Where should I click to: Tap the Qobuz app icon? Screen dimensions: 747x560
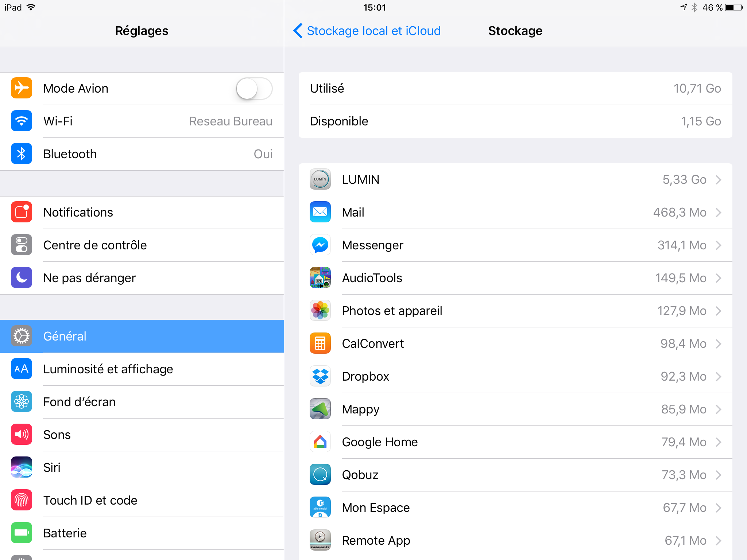(x=320, y=475)
